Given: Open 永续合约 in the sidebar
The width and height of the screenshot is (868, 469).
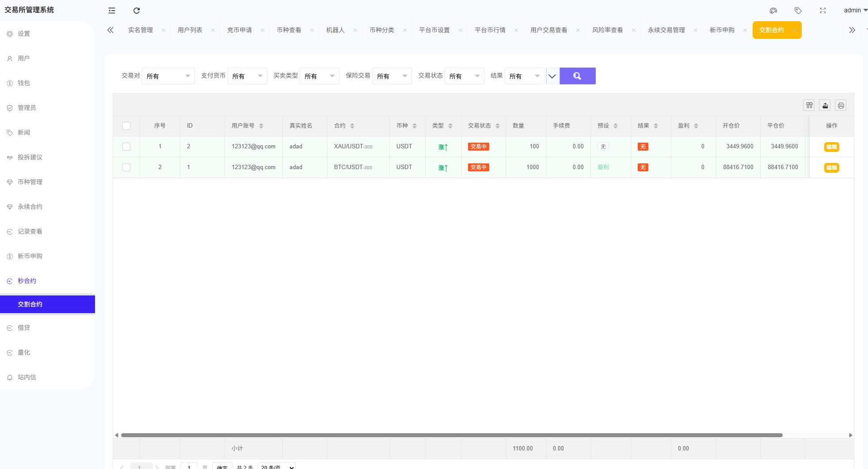Looking at the screenshot, I should pos(30,207).
